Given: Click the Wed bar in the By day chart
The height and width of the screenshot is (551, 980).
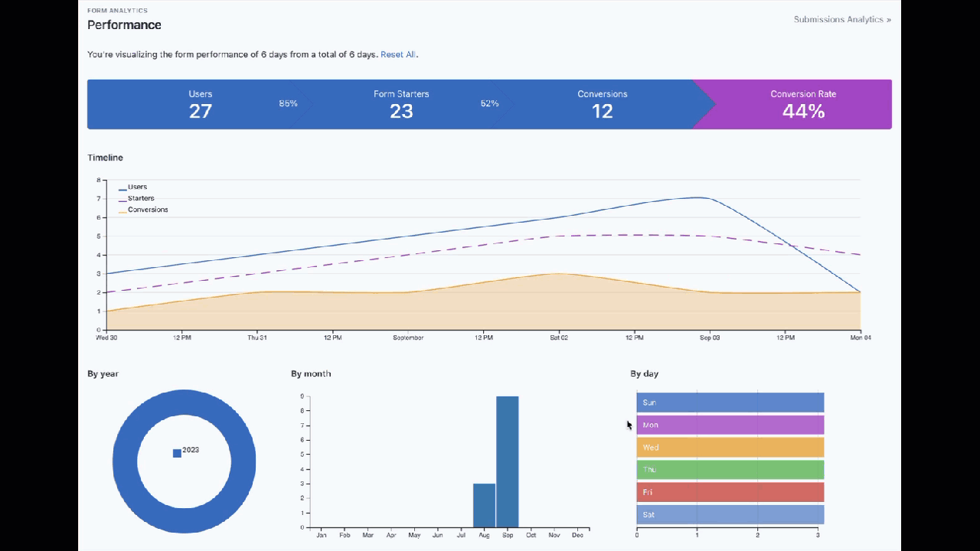Looking at the screenshot, I should click(730, 447).
